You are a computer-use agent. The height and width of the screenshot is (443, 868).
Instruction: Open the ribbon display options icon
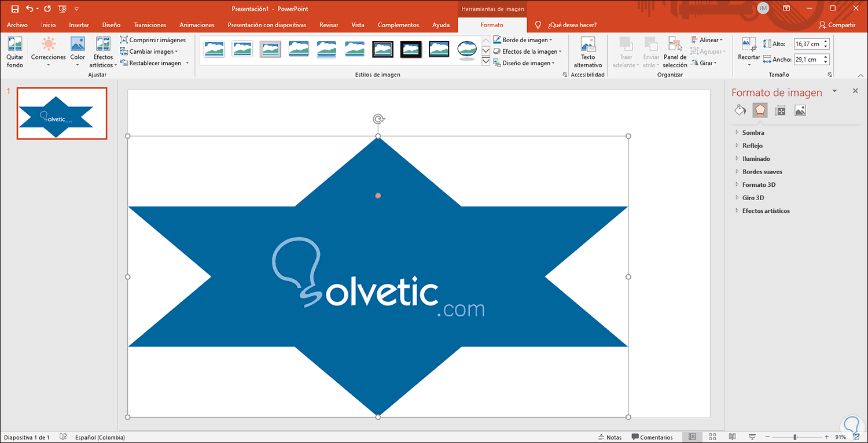(x=786, y=8)
